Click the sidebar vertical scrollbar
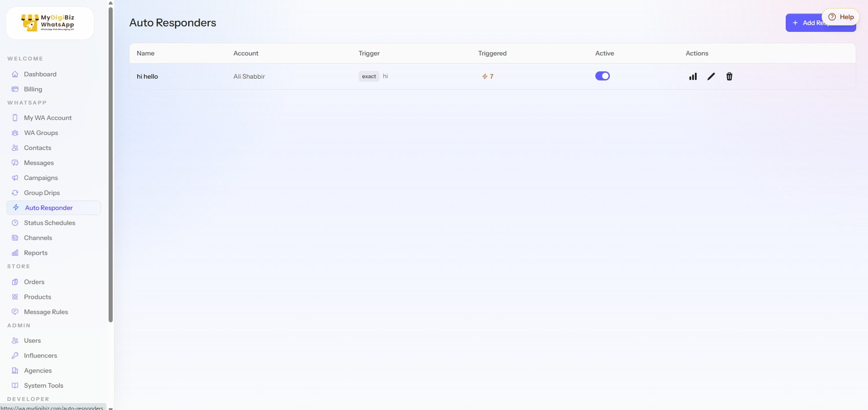This screenshot has width=868, height=410. coord(111,164)
